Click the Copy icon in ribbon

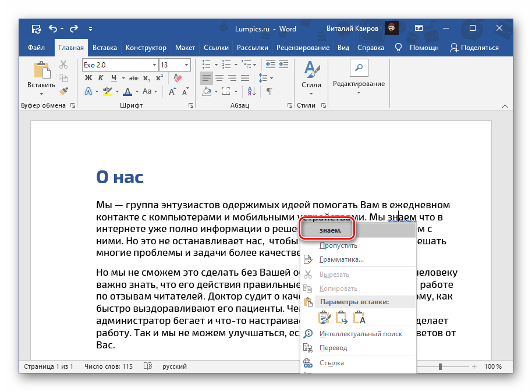point(63,78)
